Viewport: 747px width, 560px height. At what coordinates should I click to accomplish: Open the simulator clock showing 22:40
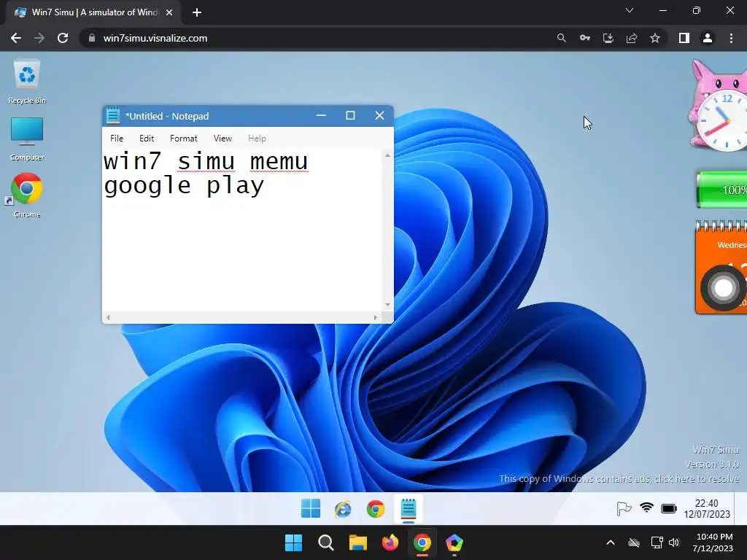(x=707, y=508)
